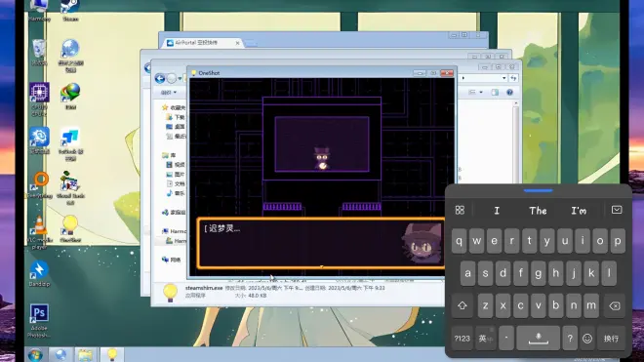Click the emoji face key on keyboard
The width and height of the screenshot is (644, 362).
coord(587,339)
